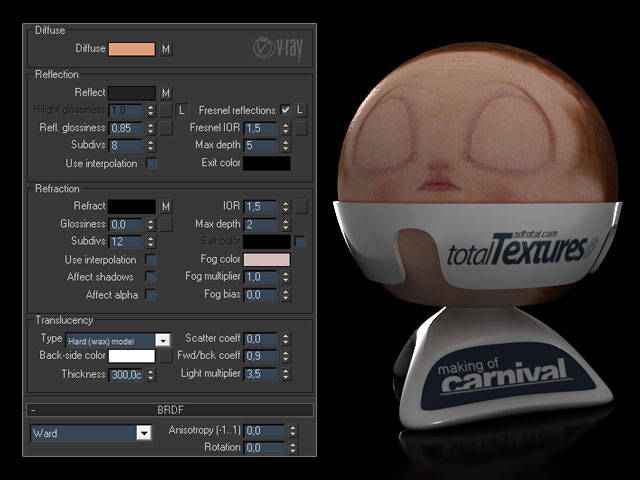
Task: Enable the Affect shadows checkbox
Action: pyautogui.click(x=151, y=277)
